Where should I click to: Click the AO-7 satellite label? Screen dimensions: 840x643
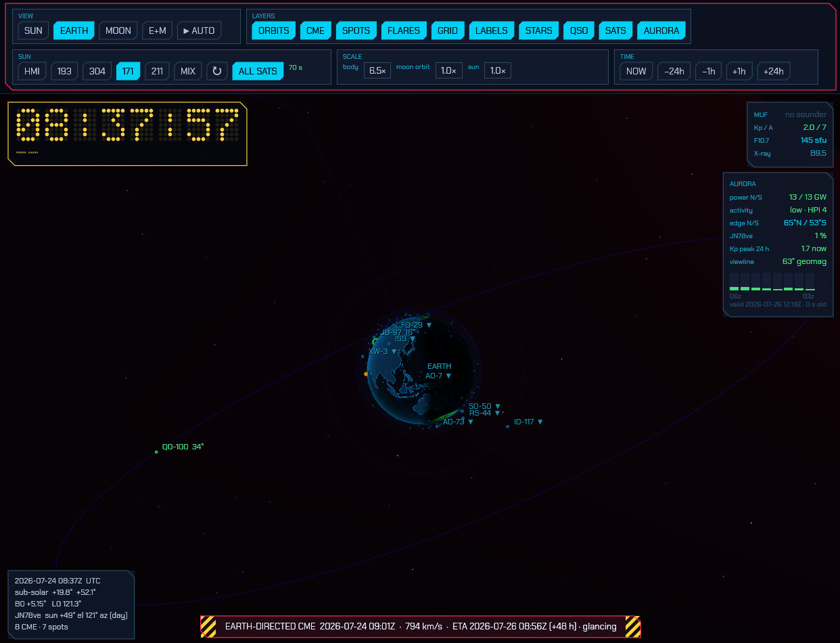pos(438,376)
